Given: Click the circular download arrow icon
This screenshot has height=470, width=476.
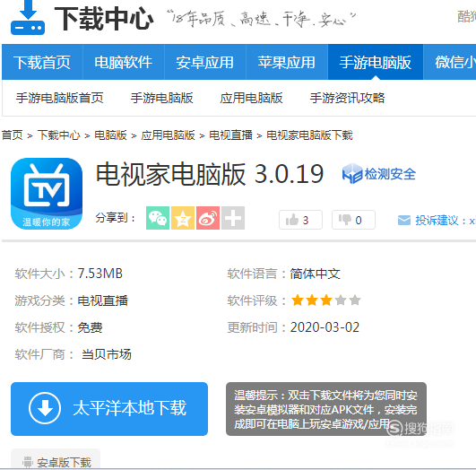Looking at the screenshot, I should [x=45, y=408].
